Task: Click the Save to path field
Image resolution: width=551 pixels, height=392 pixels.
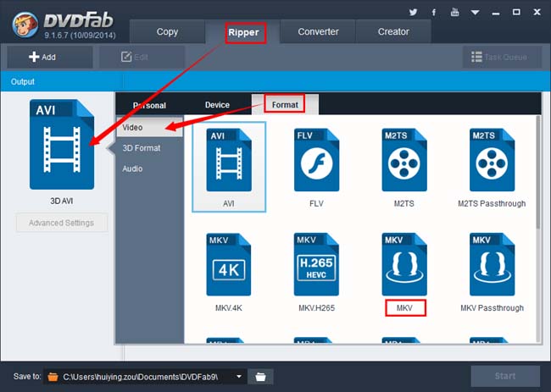Action: [145, 377]
